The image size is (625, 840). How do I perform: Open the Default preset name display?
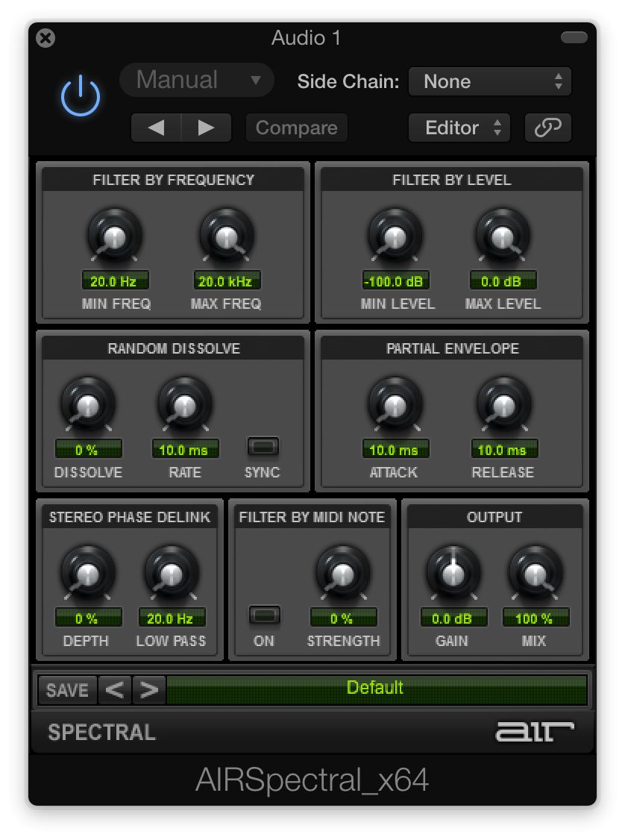(377, 689)
